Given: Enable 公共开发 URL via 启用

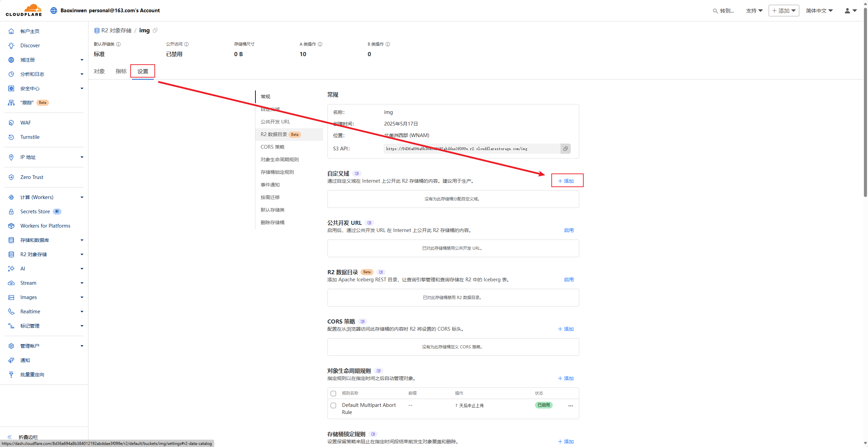Looking at the screenshot, I should pyautogui.click(x=569, y=230).
